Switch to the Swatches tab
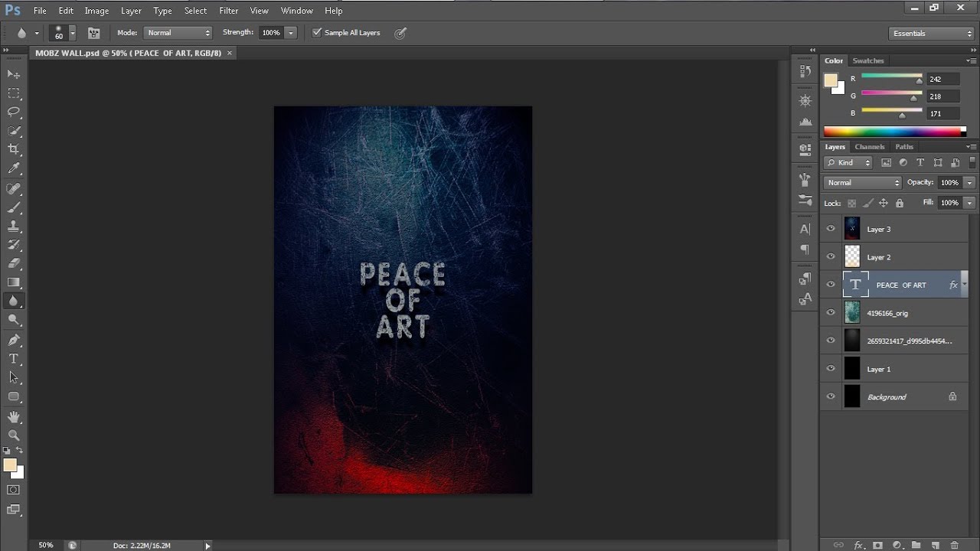Screen dimensions: 980x551 (868, 60)
